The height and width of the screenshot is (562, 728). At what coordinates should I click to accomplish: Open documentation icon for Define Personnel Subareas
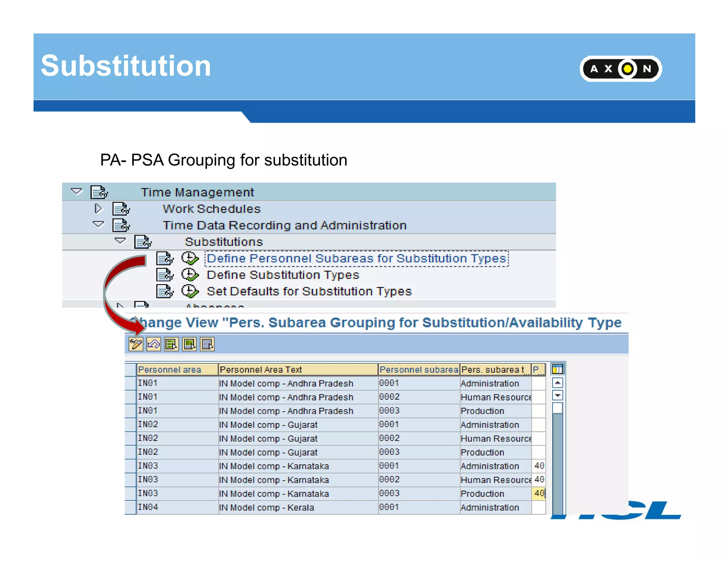(x=165, y=258)
